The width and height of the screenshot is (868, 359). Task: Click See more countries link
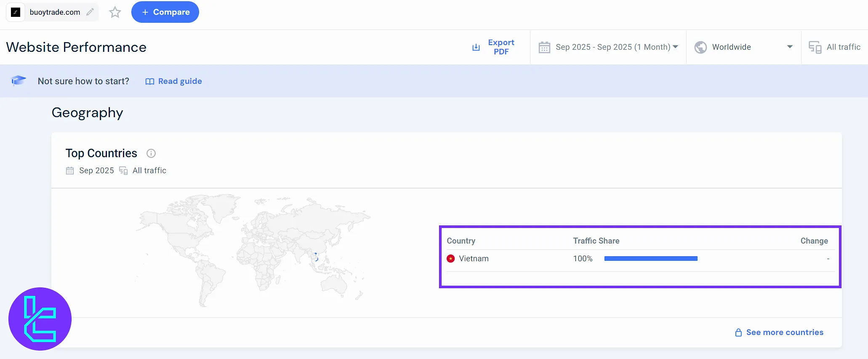pyautogui.click(x=784, y=332)
